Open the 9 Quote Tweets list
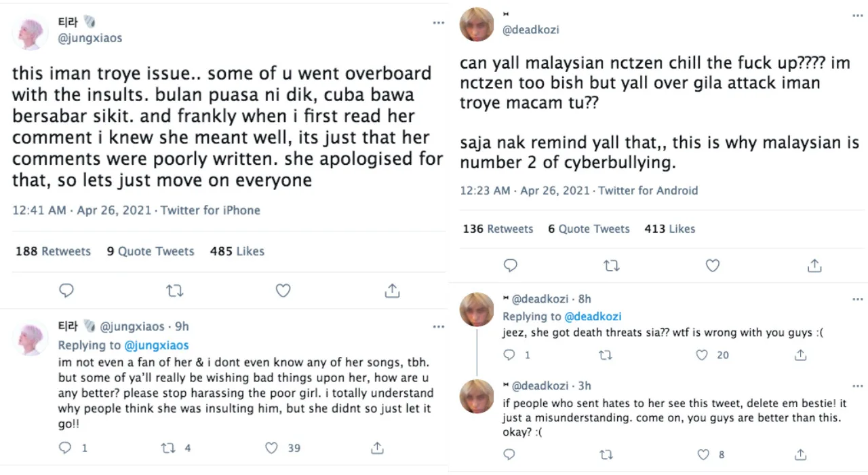Screen dimensions: 868x475 (150, 251)
